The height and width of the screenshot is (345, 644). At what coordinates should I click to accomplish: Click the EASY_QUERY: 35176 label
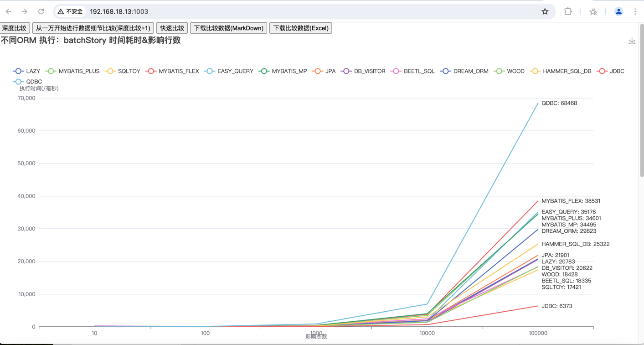(568, 212)
